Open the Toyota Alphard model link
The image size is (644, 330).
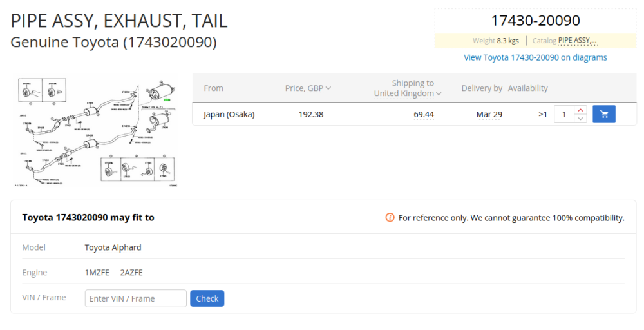(x=113, y=247)
